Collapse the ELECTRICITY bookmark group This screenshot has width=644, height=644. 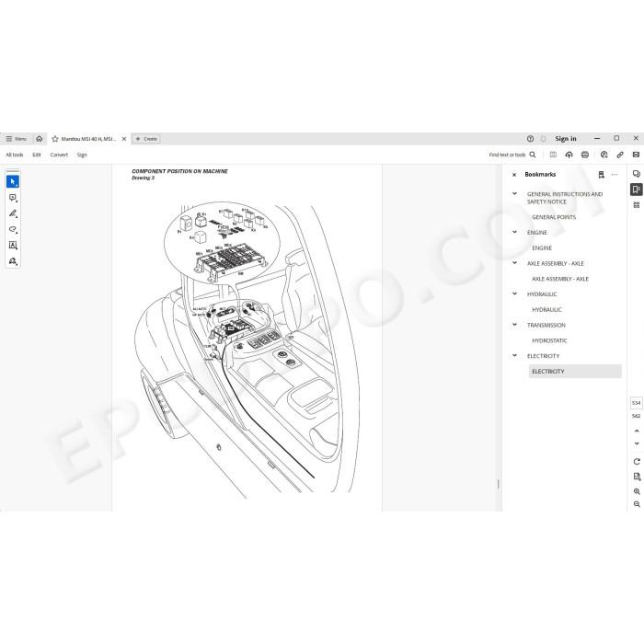(514, 355)
